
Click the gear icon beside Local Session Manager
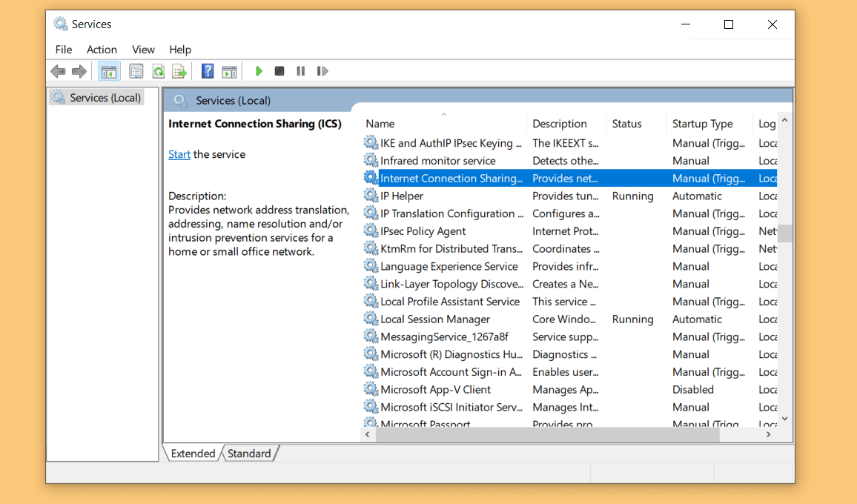tap(371, 319)
